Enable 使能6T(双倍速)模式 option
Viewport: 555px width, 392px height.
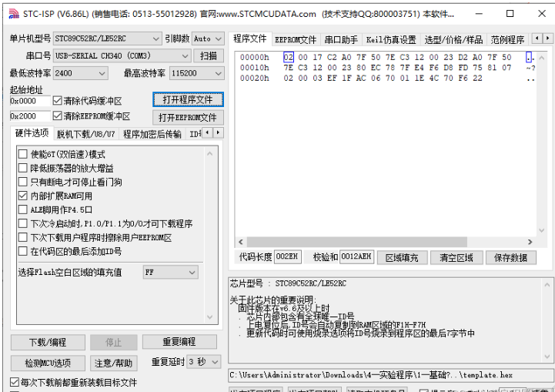(x=22, y=154)
